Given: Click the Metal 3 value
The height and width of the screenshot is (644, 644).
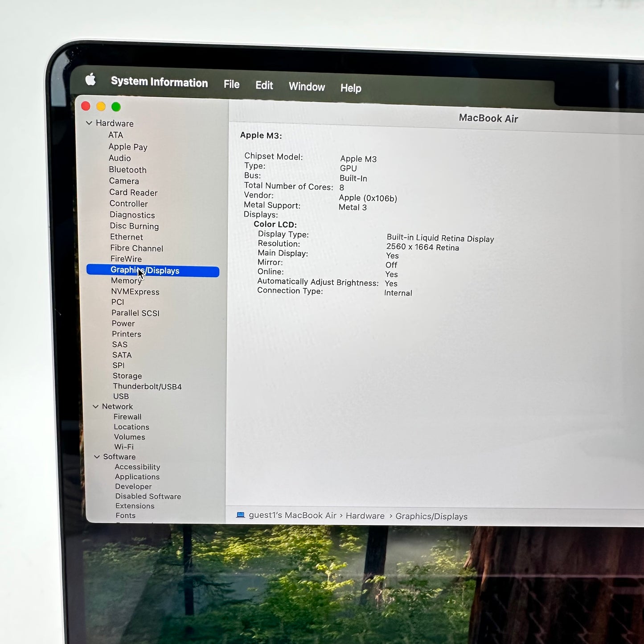Looking at the screenshot, I should [353, 207].
